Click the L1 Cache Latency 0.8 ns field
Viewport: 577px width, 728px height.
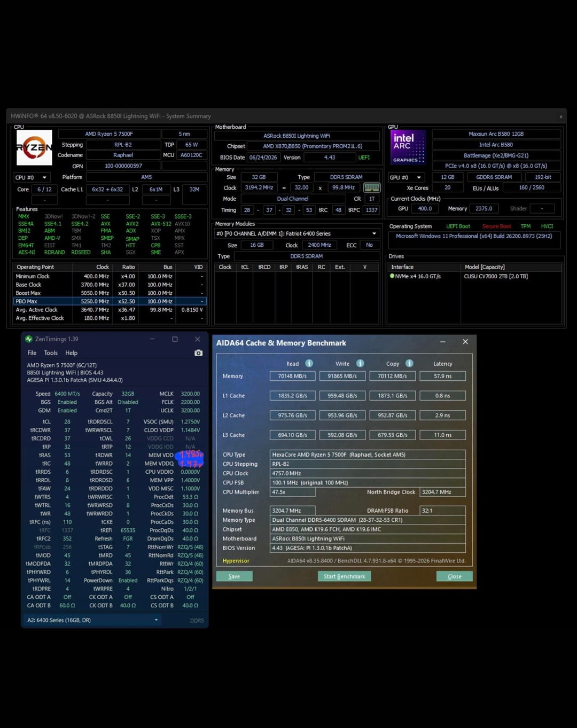coord(442,396)
